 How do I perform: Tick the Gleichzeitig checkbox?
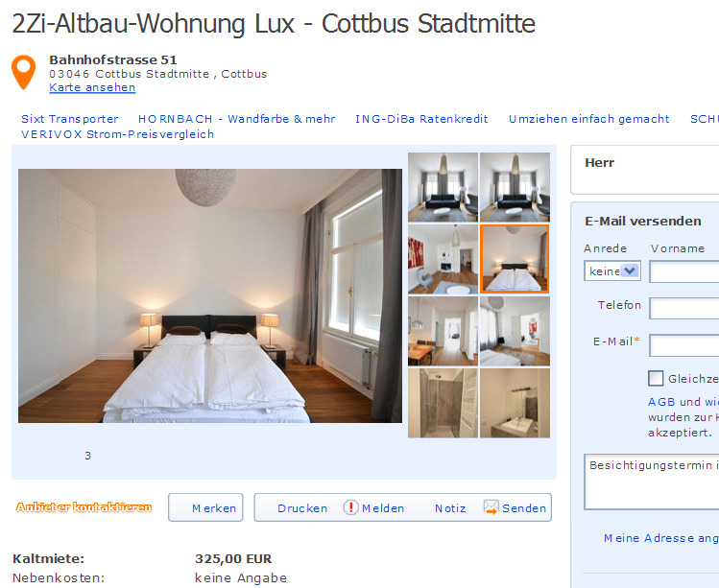(656, 379)
